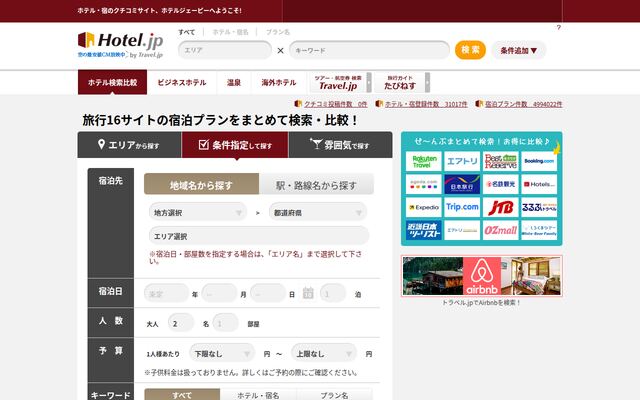
Task: Open Booking.com partner logo
Action: tap(539, 161)
